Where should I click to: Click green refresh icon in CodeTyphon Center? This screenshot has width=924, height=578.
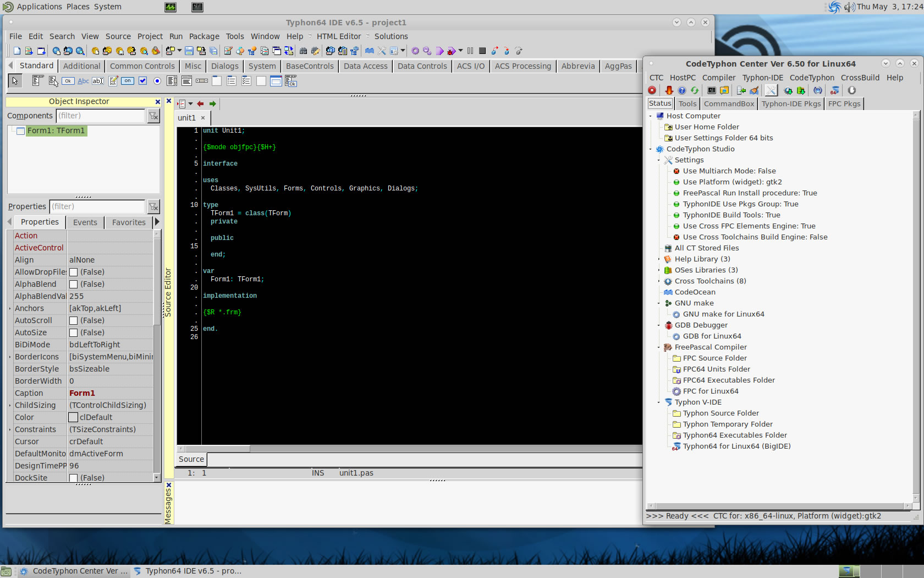(695, 90)
